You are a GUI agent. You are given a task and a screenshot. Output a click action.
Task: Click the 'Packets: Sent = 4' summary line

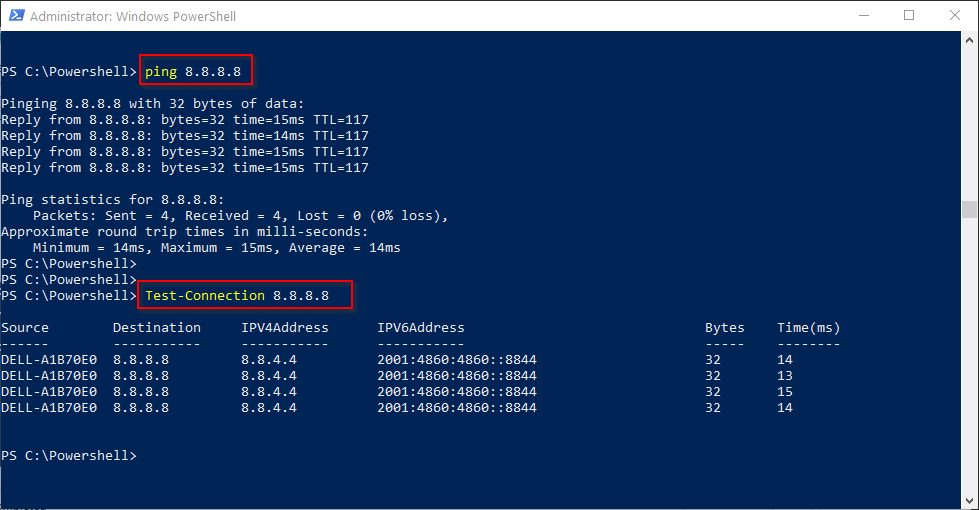240,215
